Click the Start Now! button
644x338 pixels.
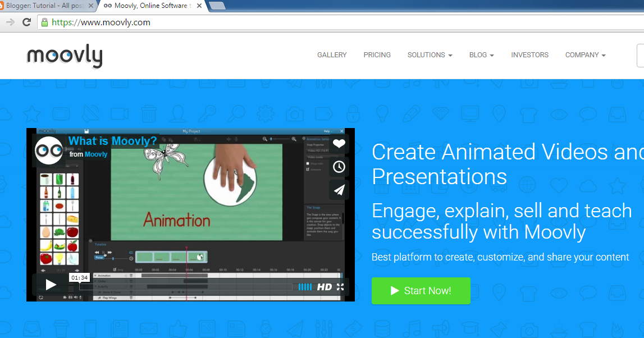pyautogui.click(x=421, y=291)
